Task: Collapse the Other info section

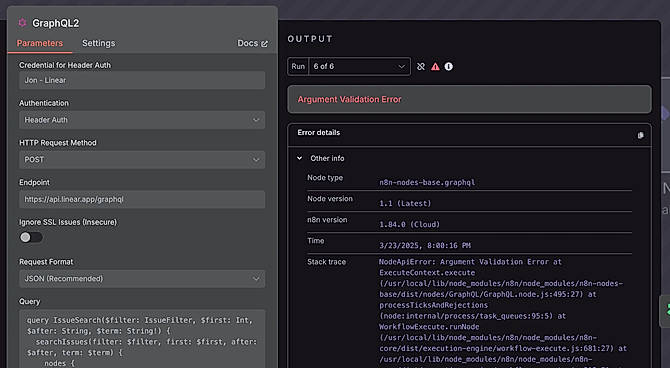Action: pyautogui.click(x=300, y=158)
